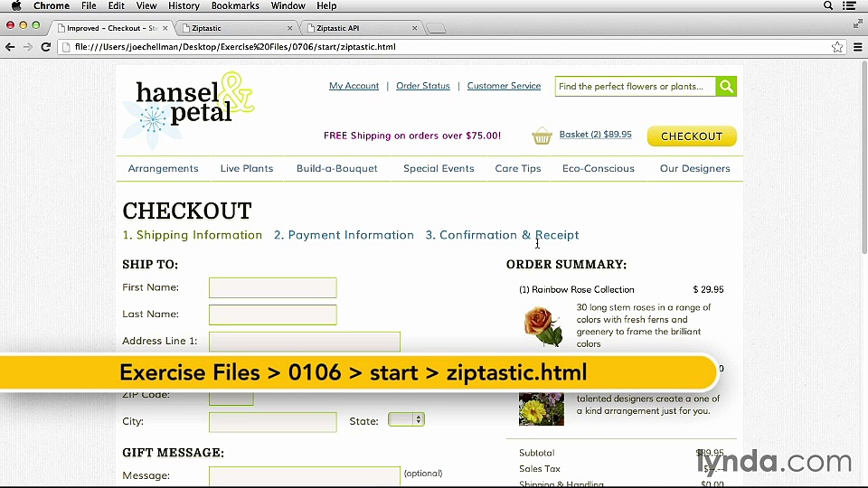Click the browser address bar URL
868x488 pixels.
[235, 47]
